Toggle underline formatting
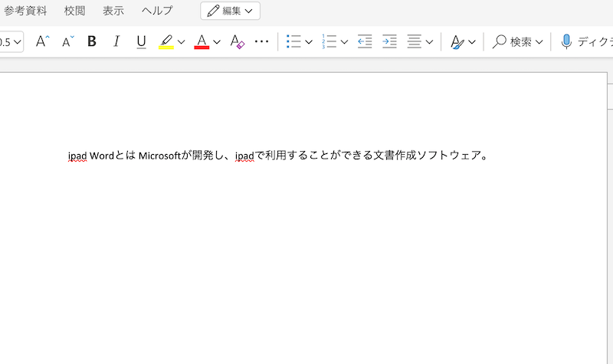Viewport: 613px width, 364px height. click(x=141, y=41)
